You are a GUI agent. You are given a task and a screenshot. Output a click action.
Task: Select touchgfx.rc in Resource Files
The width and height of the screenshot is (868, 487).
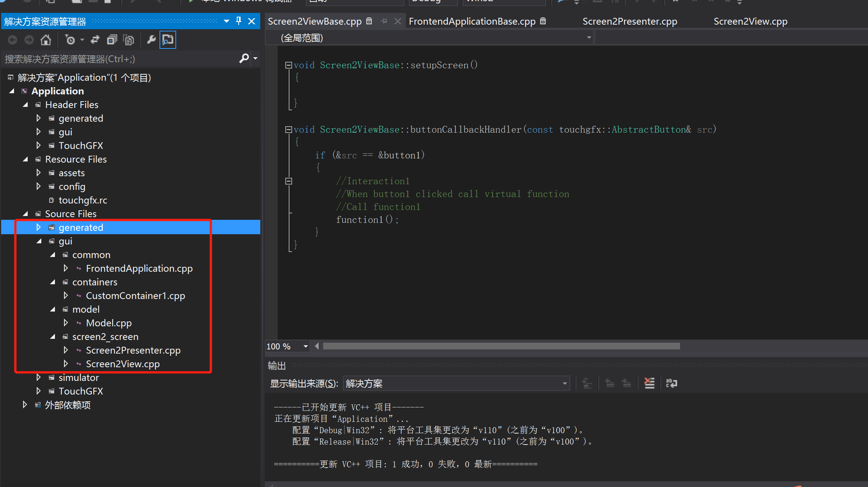pos(83,200)
